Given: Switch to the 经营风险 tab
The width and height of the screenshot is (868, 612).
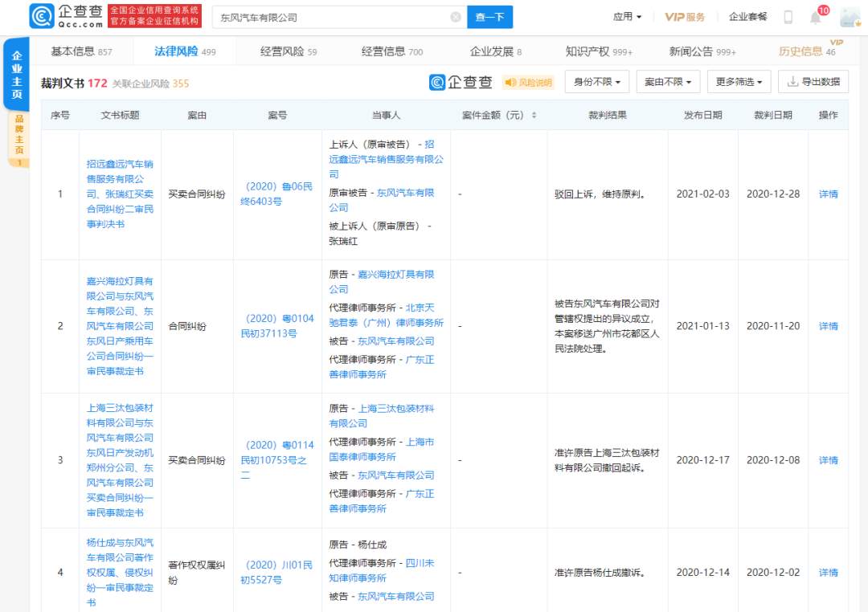Looking at the screenshot, I should tap(289, 51).
